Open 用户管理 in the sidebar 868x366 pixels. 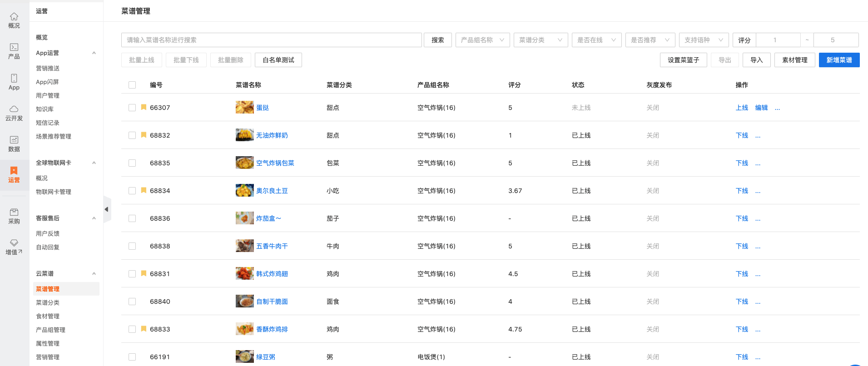point(48,95)
